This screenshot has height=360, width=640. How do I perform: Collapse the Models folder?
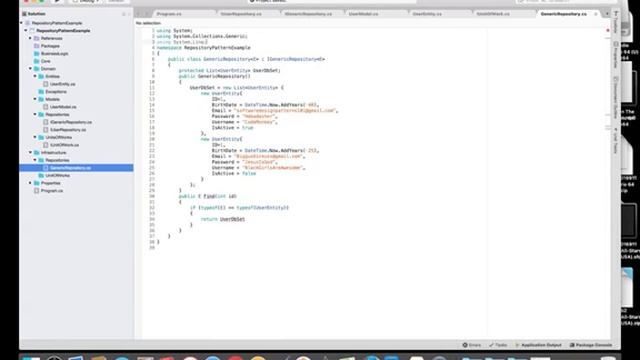[35, 99]
